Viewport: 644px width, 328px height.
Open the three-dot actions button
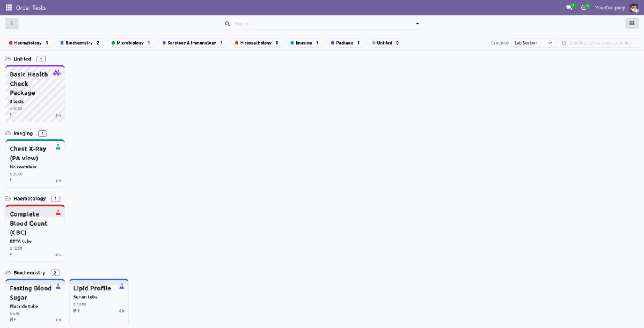[12, 24]
